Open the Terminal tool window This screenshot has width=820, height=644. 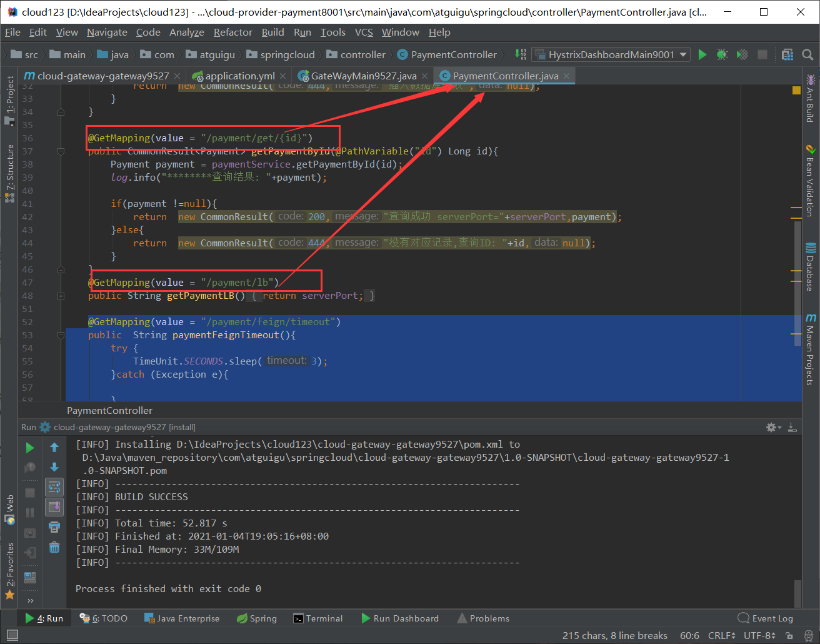tap(318, 618)
